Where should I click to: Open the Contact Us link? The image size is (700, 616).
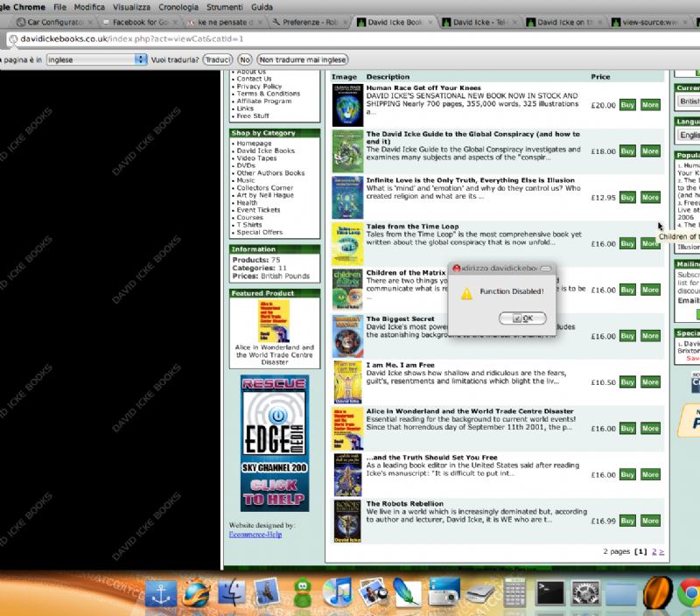pos(254,79)
